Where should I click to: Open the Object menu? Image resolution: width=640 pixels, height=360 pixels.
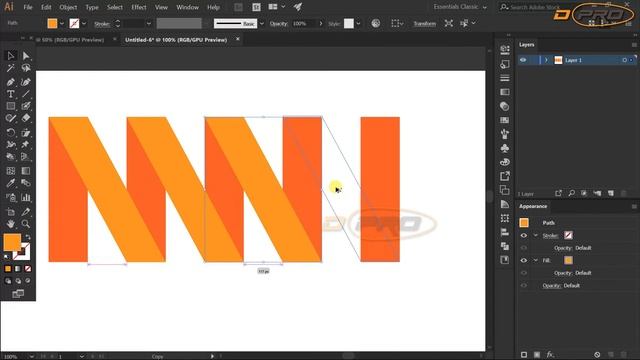[68, 7]
